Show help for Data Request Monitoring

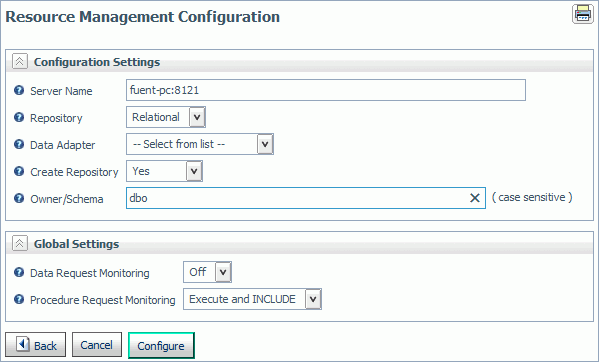tap(19, 272)
